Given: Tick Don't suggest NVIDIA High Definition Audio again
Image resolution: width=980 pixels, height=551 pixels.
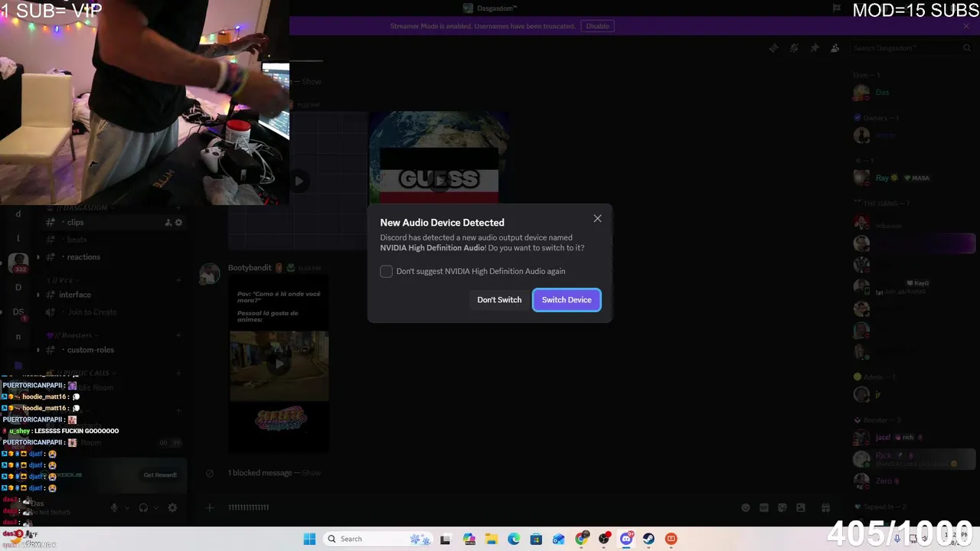Looking at the screenshot, I should (387, 272).
